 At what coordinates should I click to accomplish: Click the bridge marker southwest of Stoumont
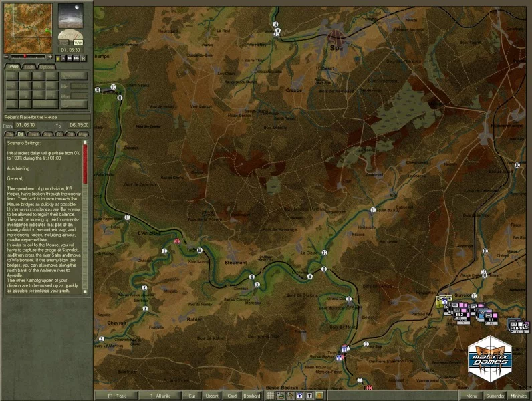[252, 277]
